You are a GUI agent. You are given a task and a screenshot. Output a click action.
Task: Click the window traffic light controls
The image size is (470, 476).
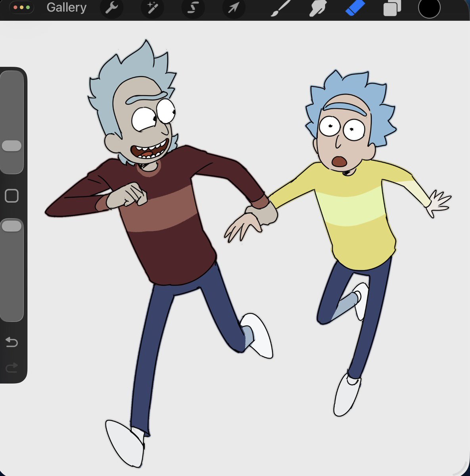click(22, 8)
